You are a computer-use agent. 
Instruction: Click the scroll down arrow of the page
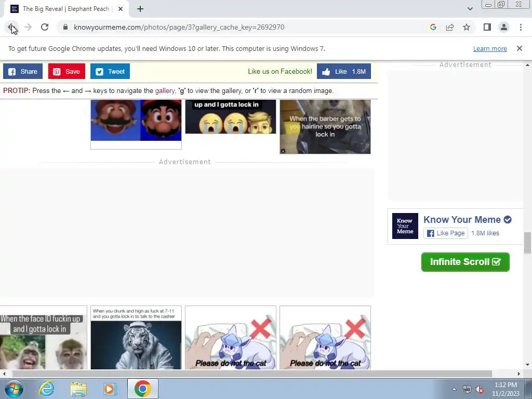point(527,365)
